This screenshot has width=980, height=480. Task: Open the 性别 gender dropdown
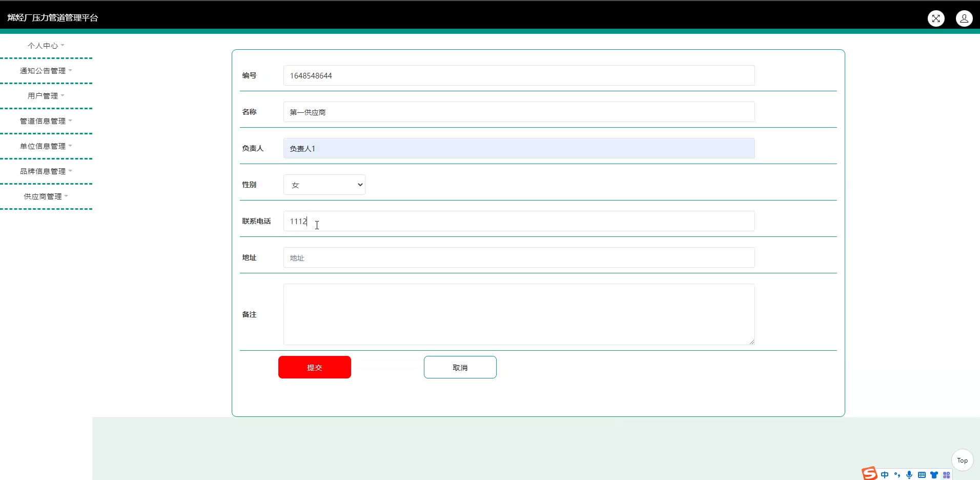324,185
